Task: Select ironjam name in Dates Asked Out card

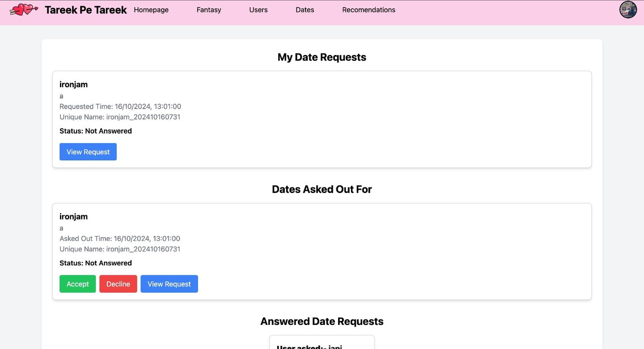Action: pyautogui.click(x=73, y=217)
